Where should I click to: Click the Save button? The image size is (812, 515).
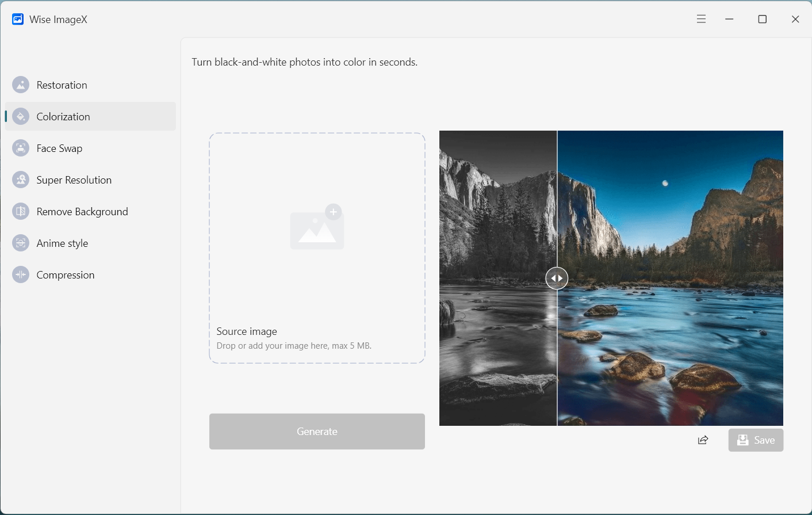click(756, 440)
